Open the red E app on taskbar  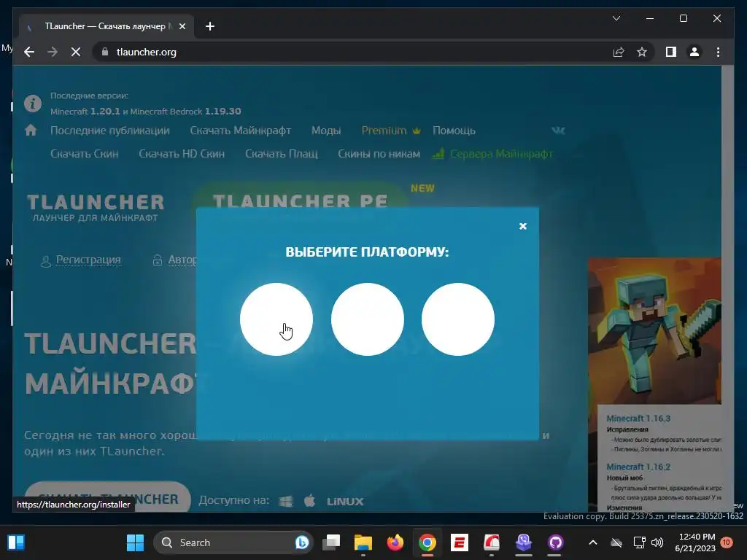[x=460, y=542]
